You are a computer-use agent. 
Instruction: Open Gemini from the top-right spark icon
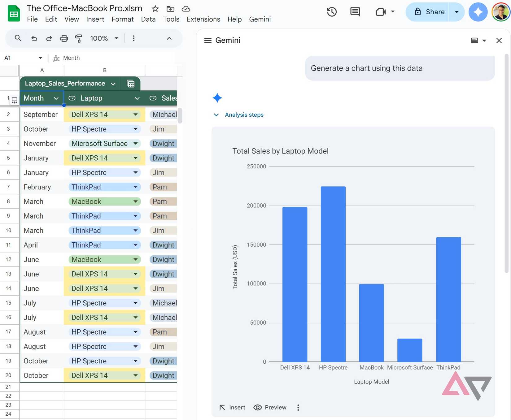[478, 12]
